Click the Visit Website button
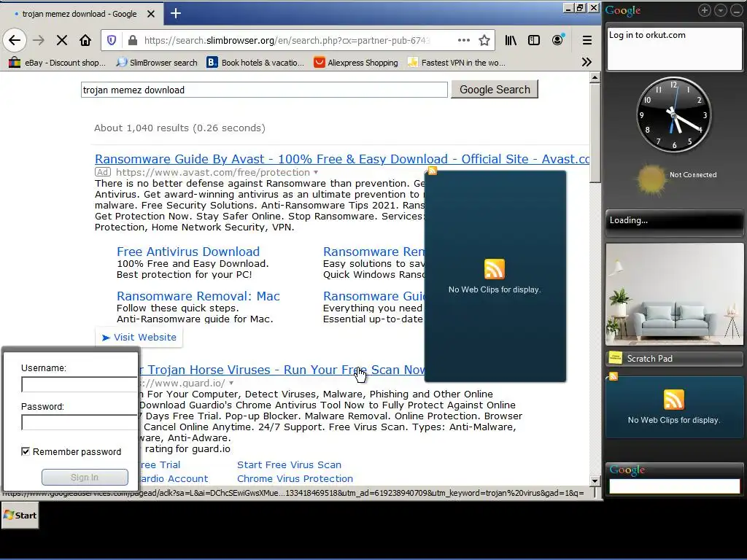747x560 pixels. pyautogui.click(x=139, y=337)
